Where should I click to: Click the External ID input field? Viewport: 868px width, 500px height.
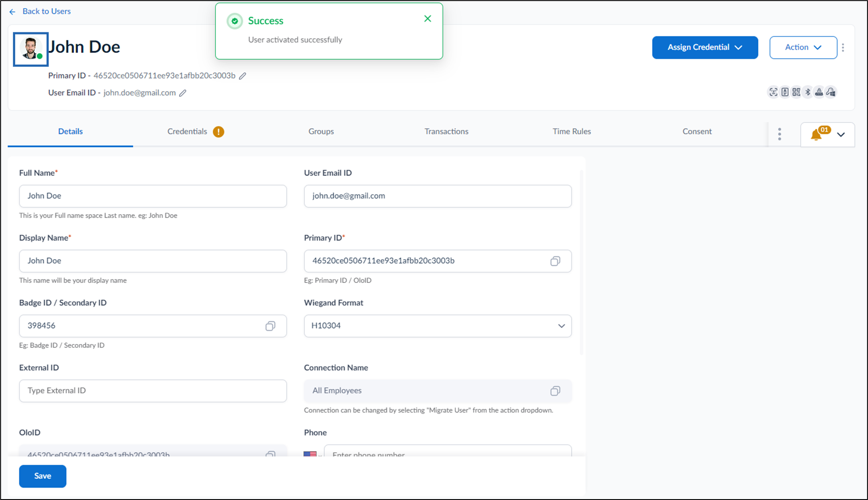(x=153, y=391)
